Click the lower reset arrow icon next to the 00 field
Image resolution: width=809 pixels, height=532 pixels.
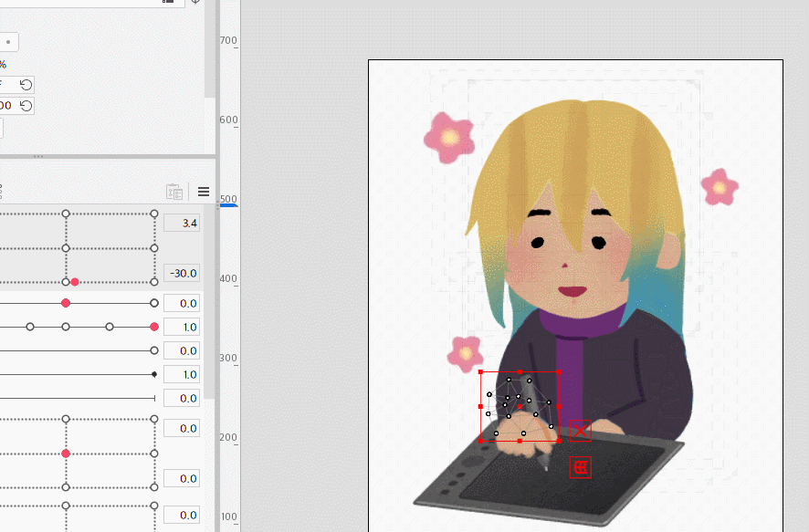(x=26, y=106)
